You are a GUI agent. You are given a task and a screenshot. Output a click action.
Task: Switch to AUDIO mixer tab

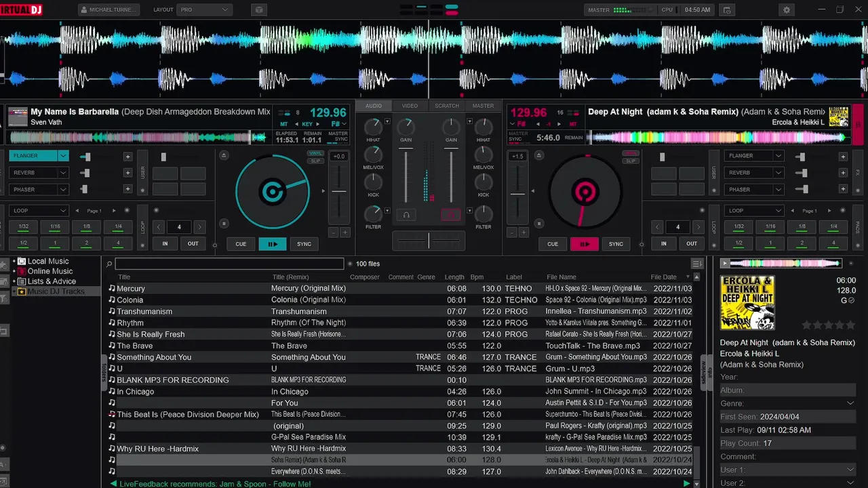pyautogui.click(x=374, y=106)
